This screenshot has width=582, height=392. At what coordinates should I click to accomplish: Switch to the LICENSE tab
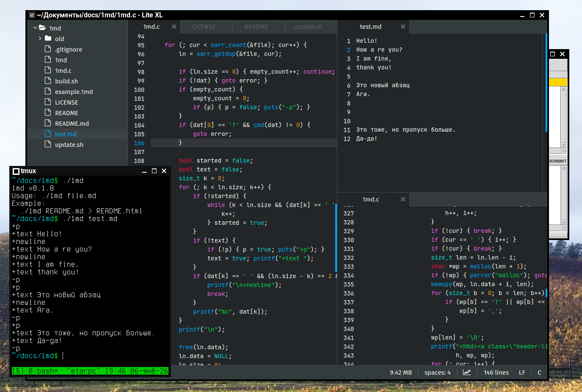[x=204, y=27]
